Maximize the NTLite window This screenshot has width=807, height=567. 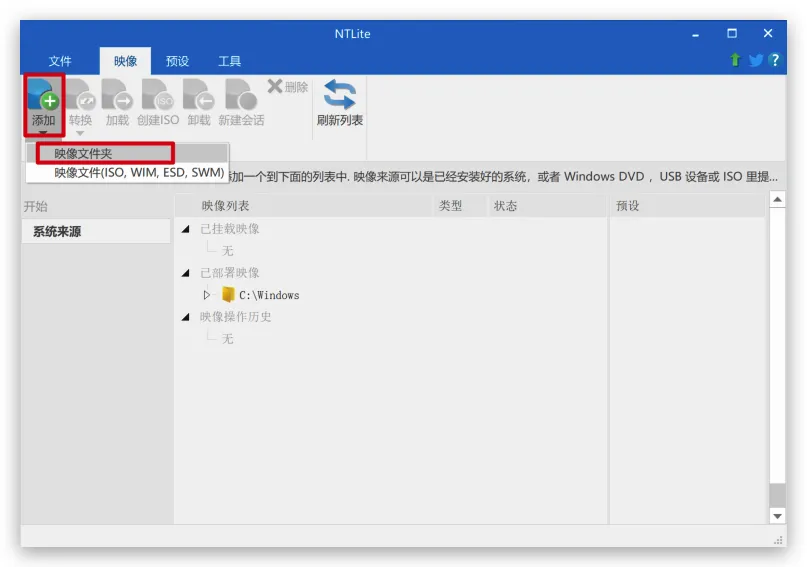point(732,33)
